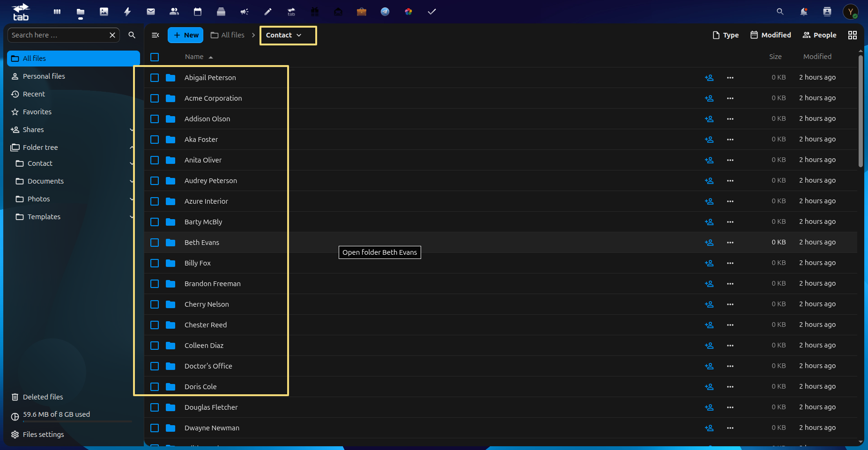The image size is (868, 450).
Task: Collapse the files navigation sidebar
Action: point(156,35)
